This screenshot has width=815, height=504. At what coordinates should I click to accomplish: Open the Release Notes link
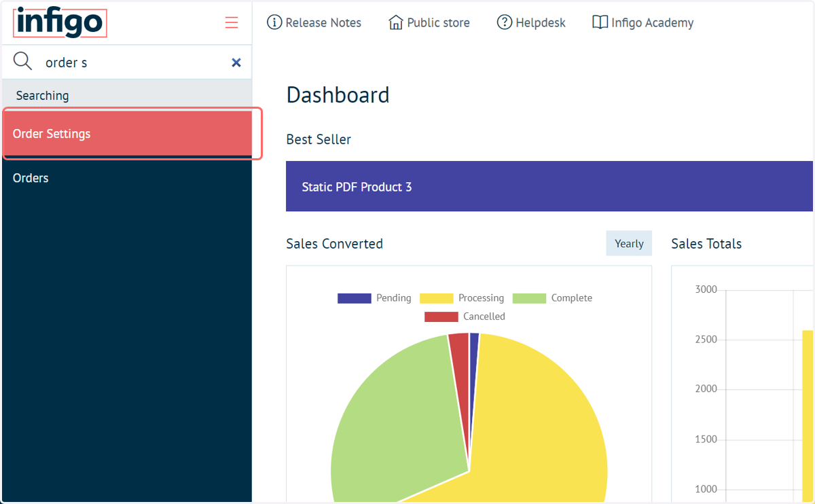323,22
